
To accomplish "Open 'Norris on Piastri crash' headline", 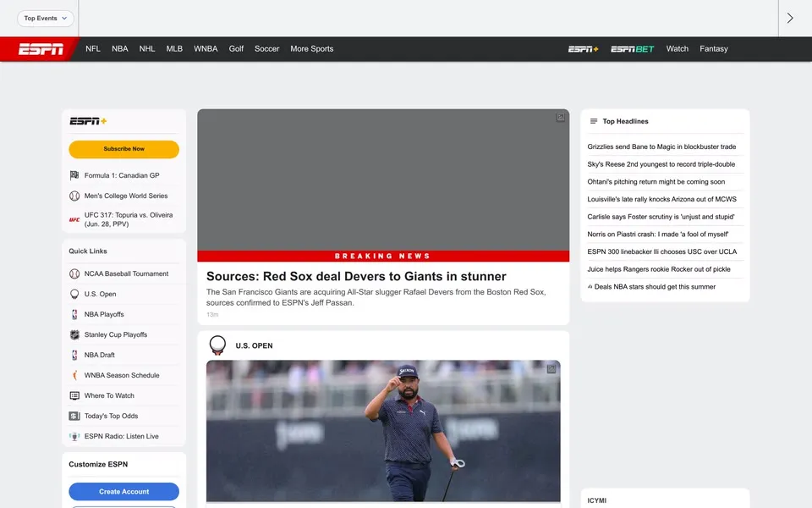I will pyautogui.click(x=658, y=235).
